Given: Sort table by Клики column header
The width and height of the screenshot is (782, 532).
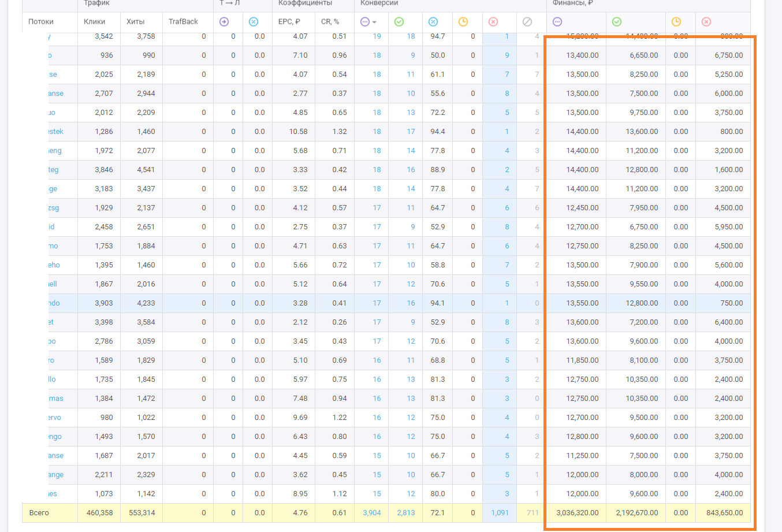Looking at the screenshot, I should [94, 22].
